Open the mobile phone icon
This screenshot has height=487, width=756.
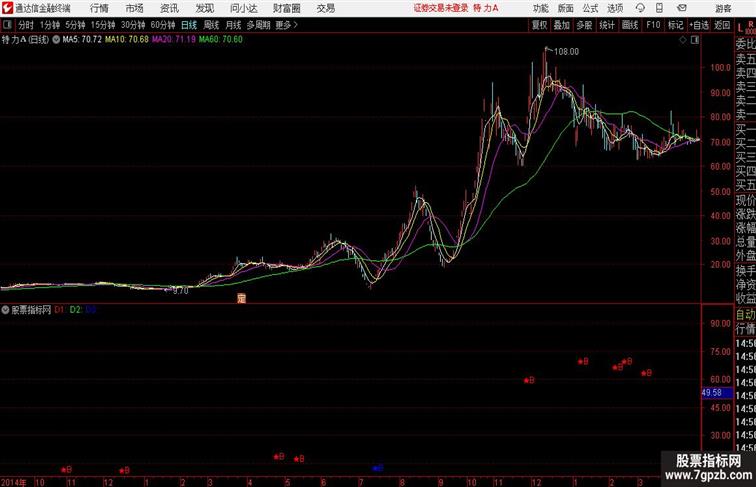pyautogui.click(x=659, y=8)
